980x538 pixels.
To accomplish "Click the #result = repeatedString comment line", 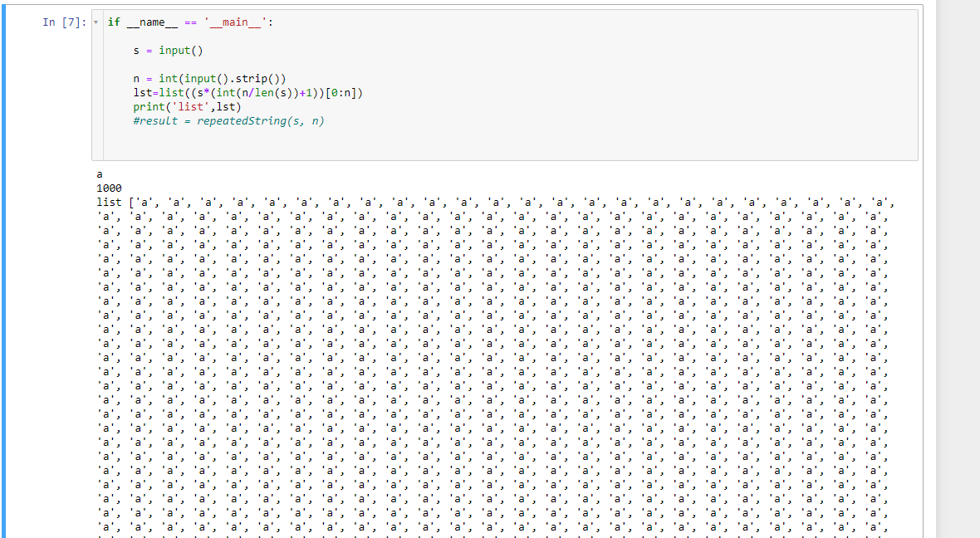I will click(x=228, y=121).
